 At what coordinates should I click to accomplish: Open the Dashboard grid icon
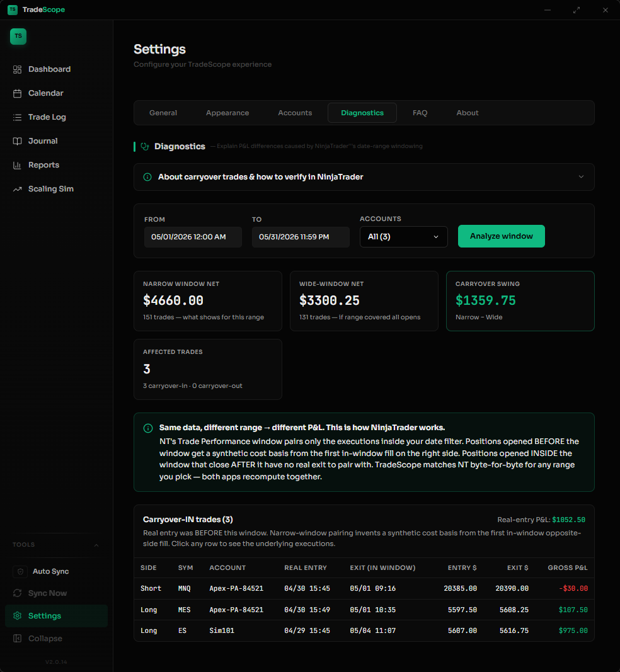pyautogui.click(x=17, y=69)
